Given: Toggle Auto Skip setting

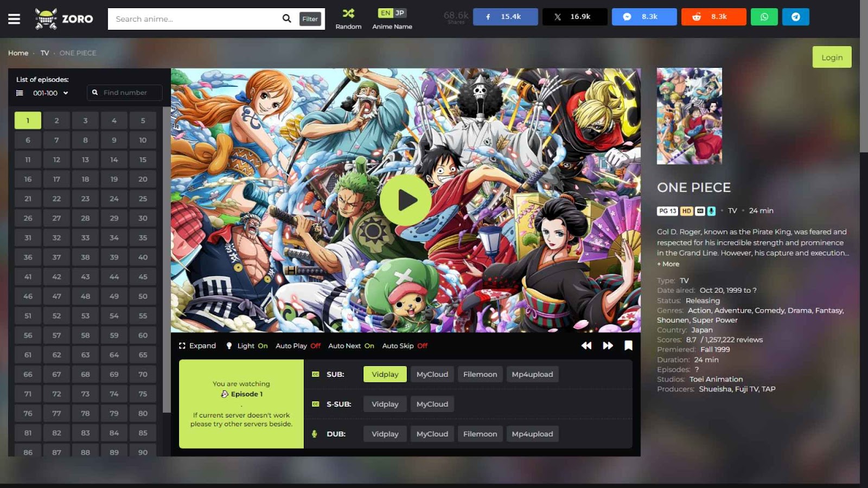Looking at the screenshot, I should coord(405,346).
